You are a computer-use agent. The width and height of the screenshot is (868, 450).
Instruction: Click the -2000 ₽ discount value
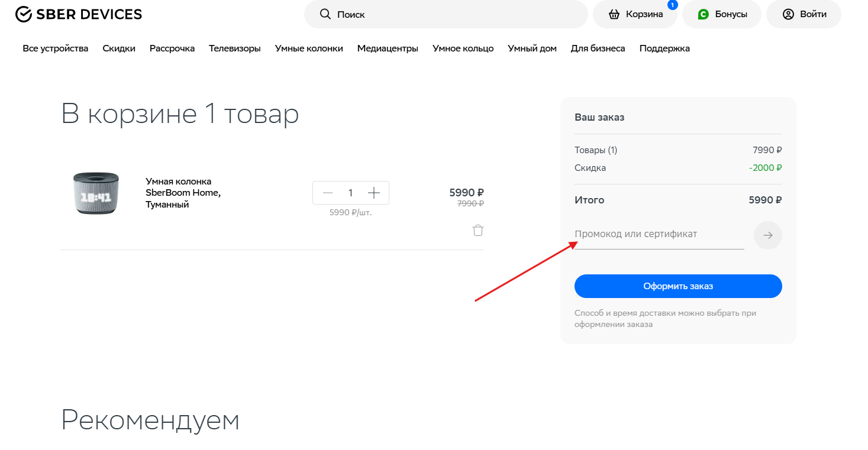click(x=765, y=168)
